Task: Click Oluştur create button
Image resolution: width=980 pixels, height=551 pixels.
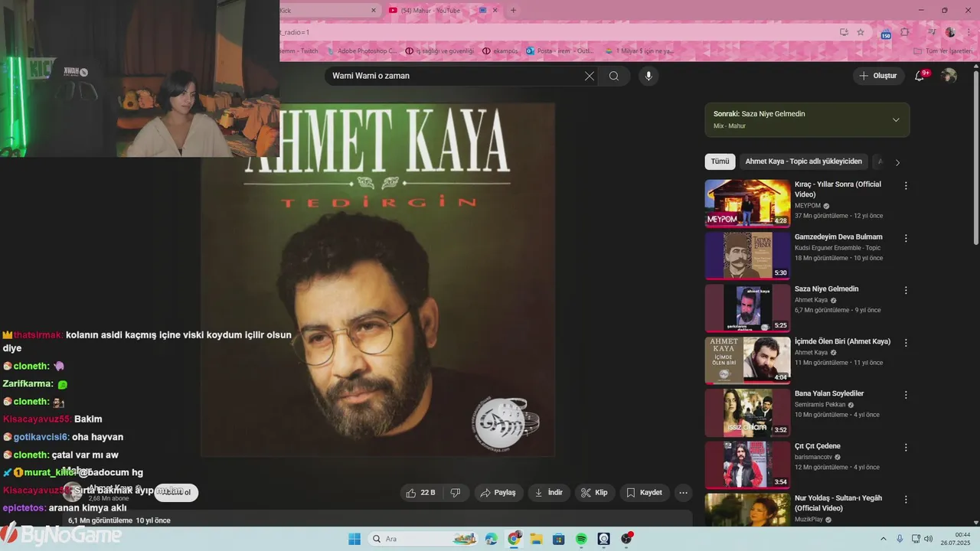Action: pos(877,76)
